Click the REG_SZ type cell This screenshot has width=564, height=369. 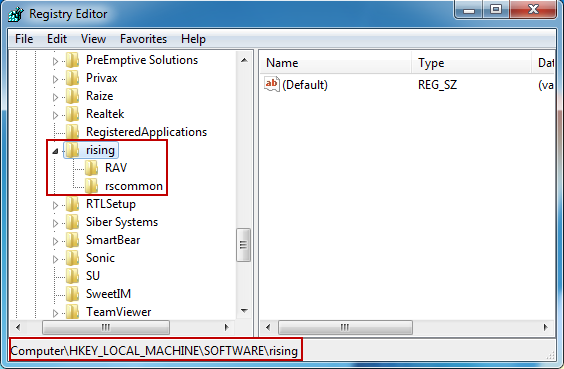[x=437, y=85]
